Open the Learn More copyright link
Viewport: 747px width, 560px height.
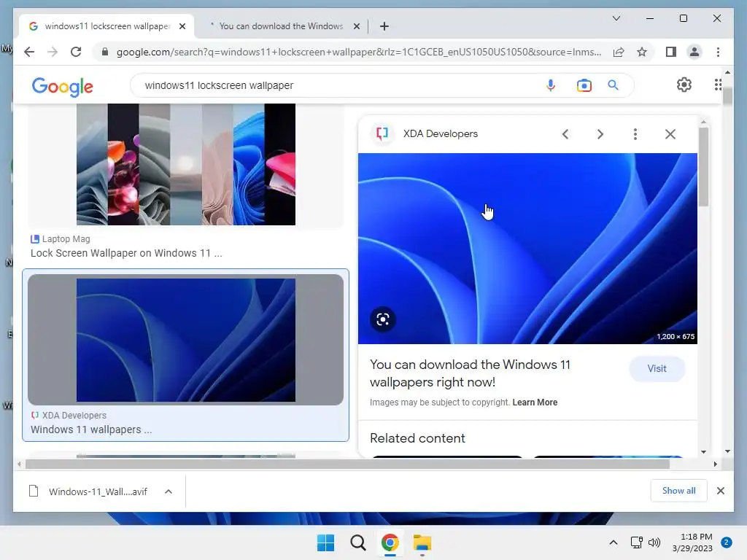(x=535, y=402)
